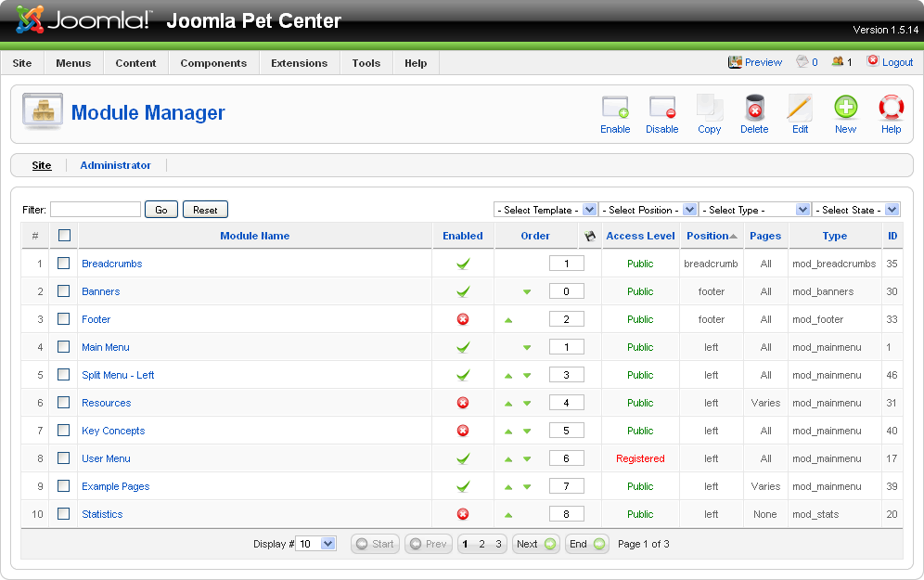Open the Select Type dropdown
The width and height of the screenshot is (924, 580).
754,210
